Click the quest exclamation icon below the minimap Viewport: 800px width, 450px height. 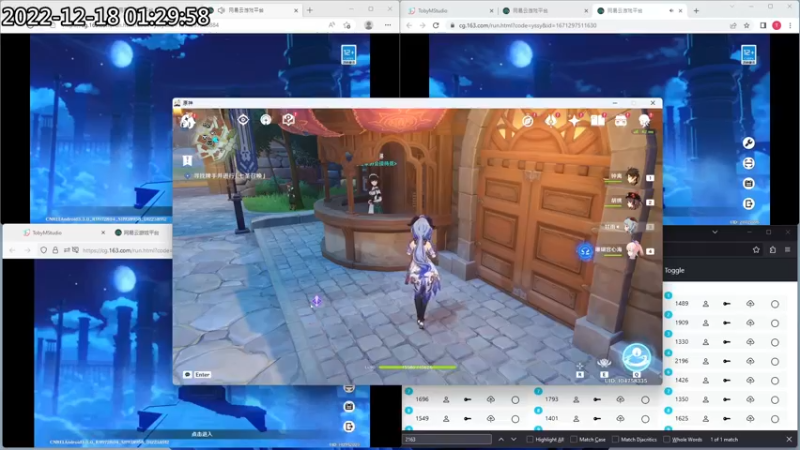(187, 160)
